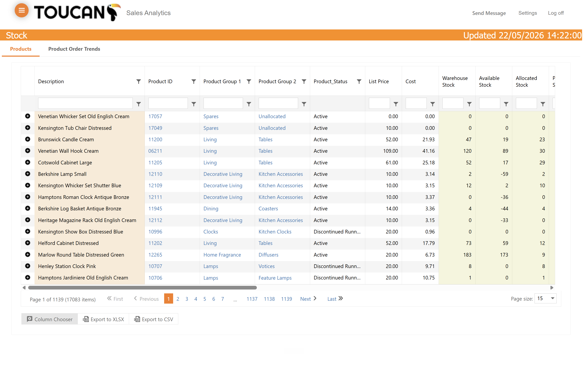The width and height of the screenshot is (588, 368).
Task: Click filter-row funnel beside List Price input
Action: tap(396, 104)
